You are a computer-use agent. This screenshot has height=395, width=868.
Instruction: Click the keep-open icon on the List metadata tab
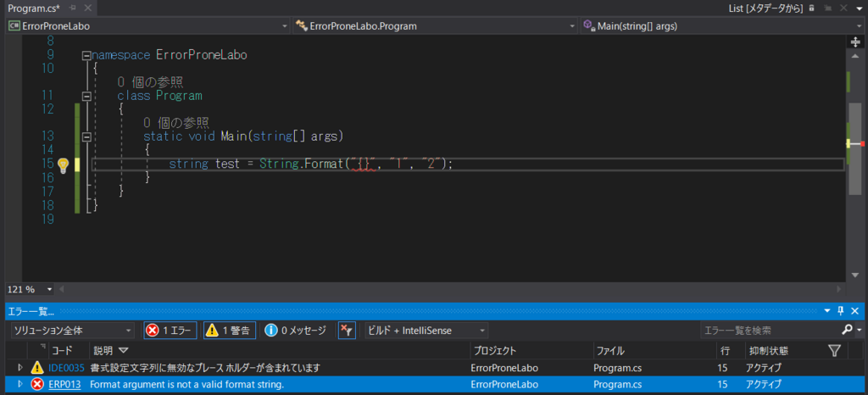tap(827, 8)
